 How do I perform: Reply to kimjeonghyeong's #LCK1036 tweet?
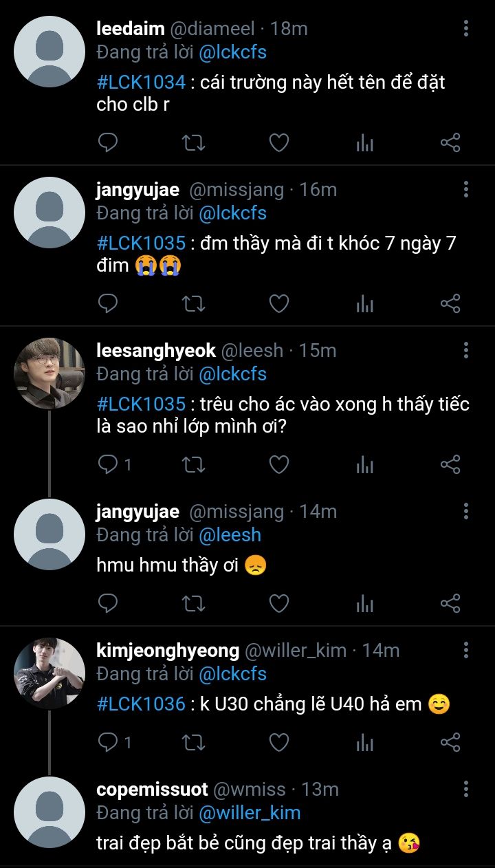click(x=108, y=743)
